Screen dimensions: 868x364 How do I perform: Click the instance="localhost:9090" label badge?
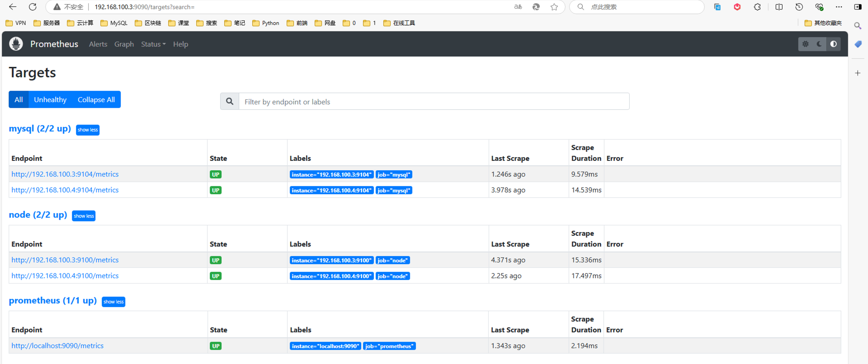325,346
